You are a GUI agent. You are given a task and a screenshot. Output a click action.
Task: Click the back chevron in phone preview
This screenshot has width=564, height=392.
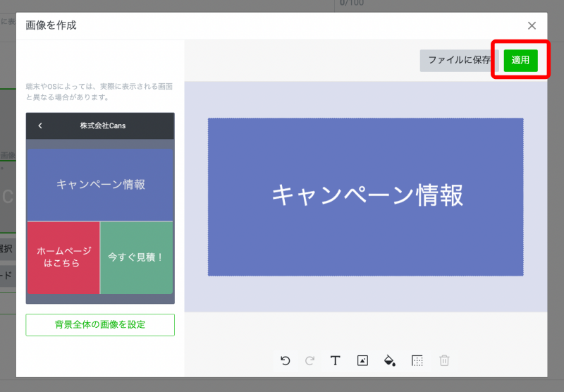click(x=40, y=126)
